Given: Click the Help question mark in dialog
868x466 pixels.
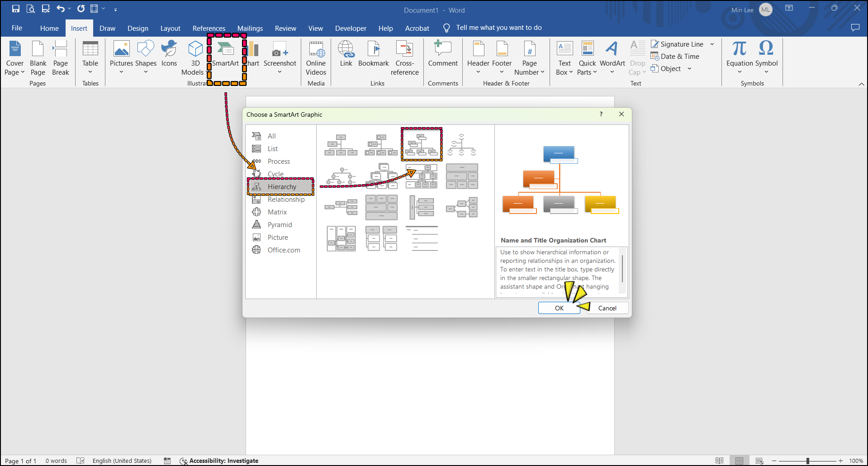Looking at the screenshot, I should [601, 114].
